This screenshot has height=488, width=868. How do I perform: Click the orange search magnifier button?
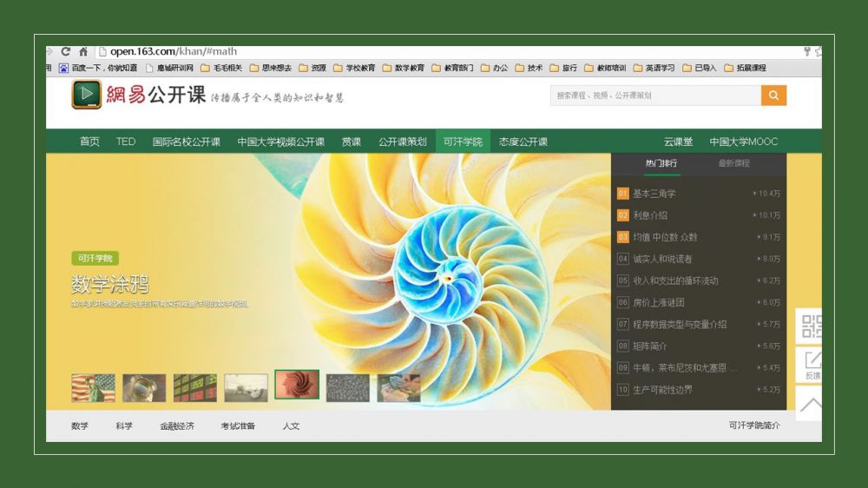pos(773,96)
